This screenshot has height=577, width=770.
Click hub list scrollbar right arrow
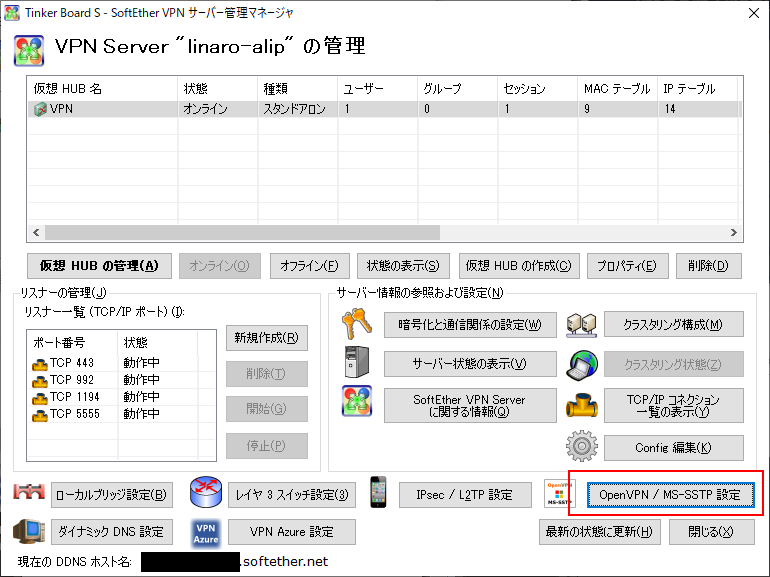[x=734, y=233]
